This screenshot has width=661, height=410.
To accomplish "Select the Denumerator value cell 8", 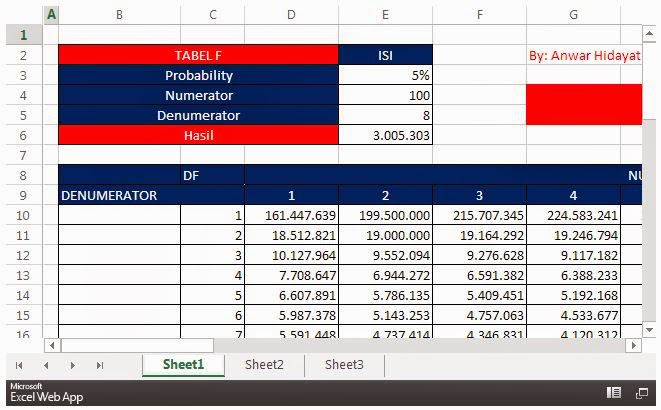I will point(385,115).
